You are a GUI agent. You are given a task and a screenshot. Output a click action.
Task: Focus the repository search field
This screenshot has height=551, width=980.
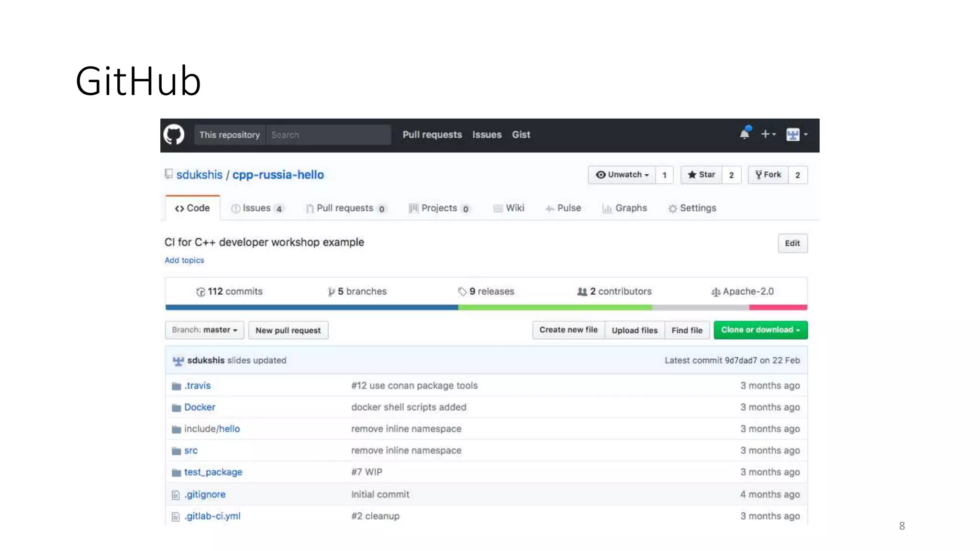click(x=328, y=135)
